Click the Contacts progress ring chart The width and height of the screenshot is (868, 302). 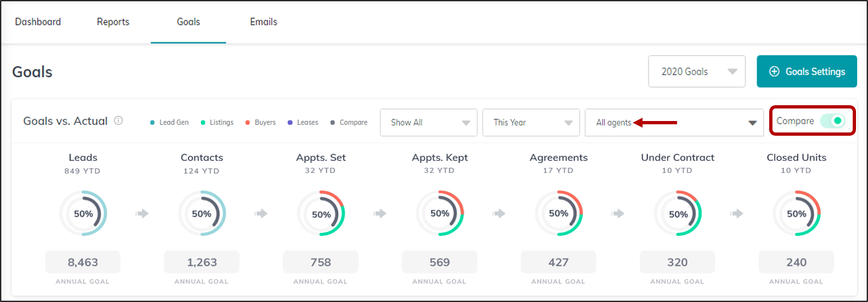(202, 214)
